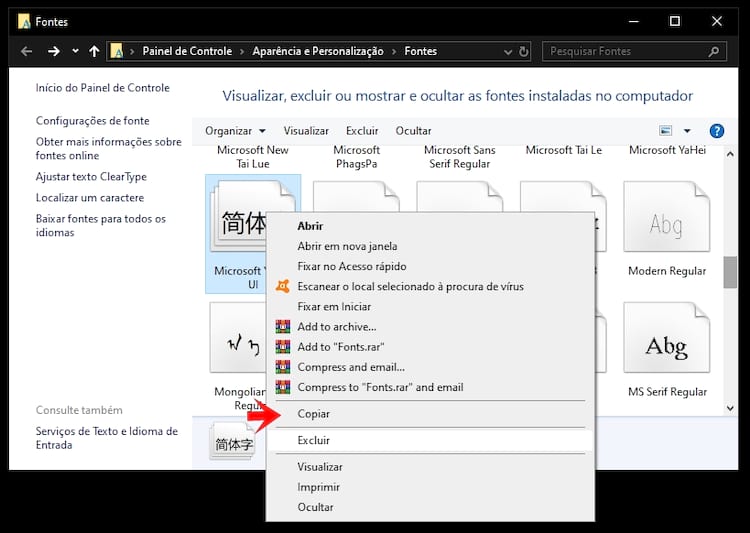Click the Back navigation arrow

point(26,51)
